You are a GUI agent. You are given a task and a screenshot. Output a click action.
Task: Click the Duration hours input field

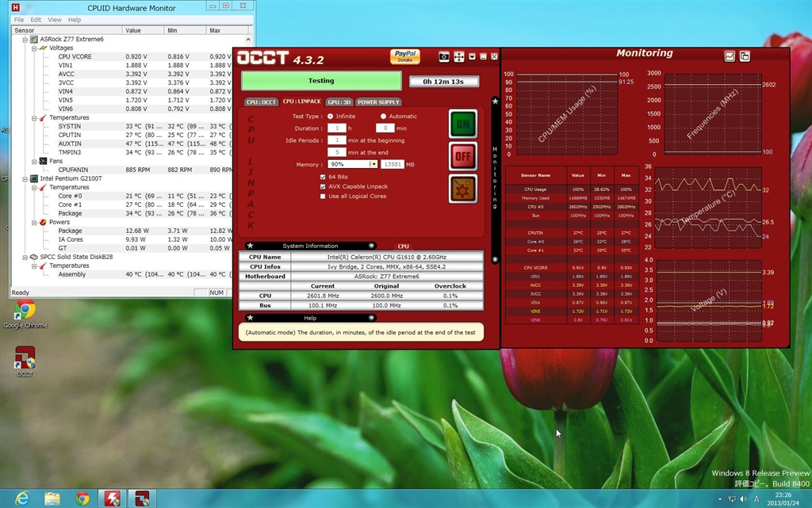pos(336,128)
